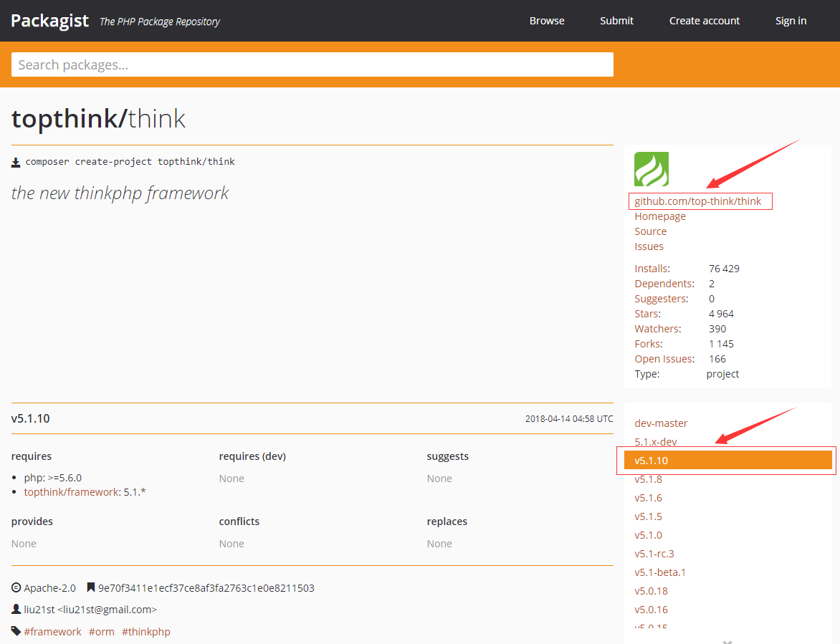Click the green ThinkPHP package logo
This screenshot has height=644, width=840.
(x=651, y=169)
